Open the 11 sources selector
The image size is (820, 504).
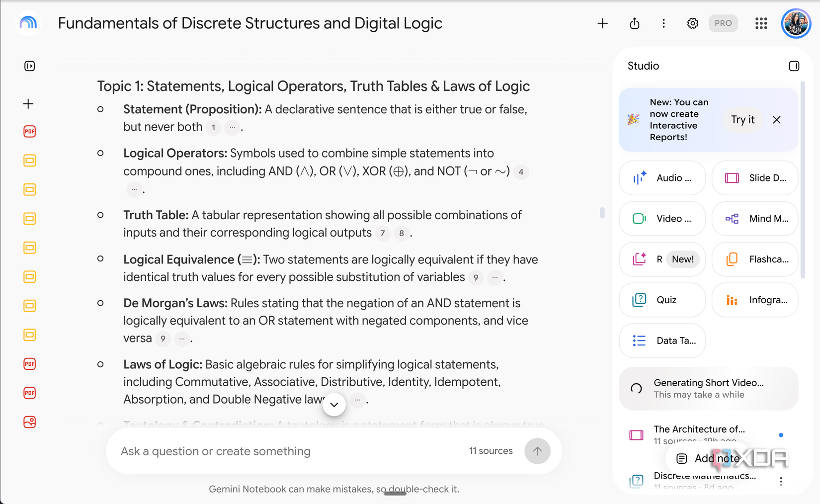click(491, 451)
